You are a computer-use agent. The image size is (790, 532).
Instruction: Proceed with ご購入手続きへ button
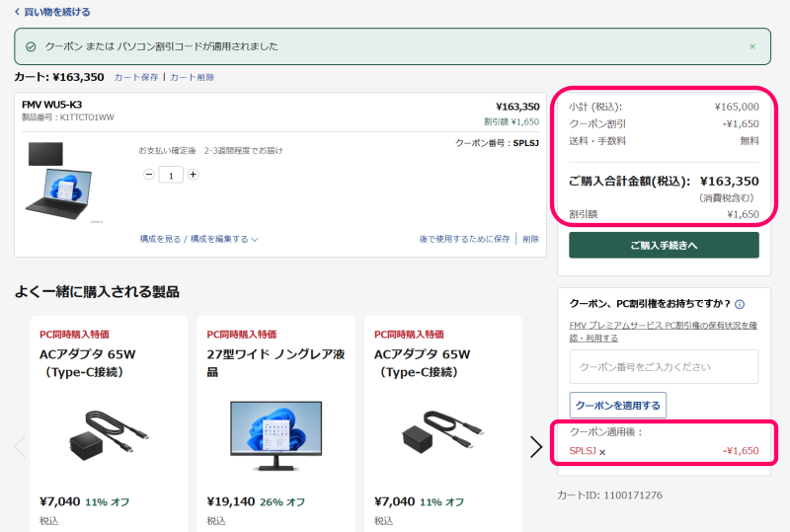tap(664, 246)
